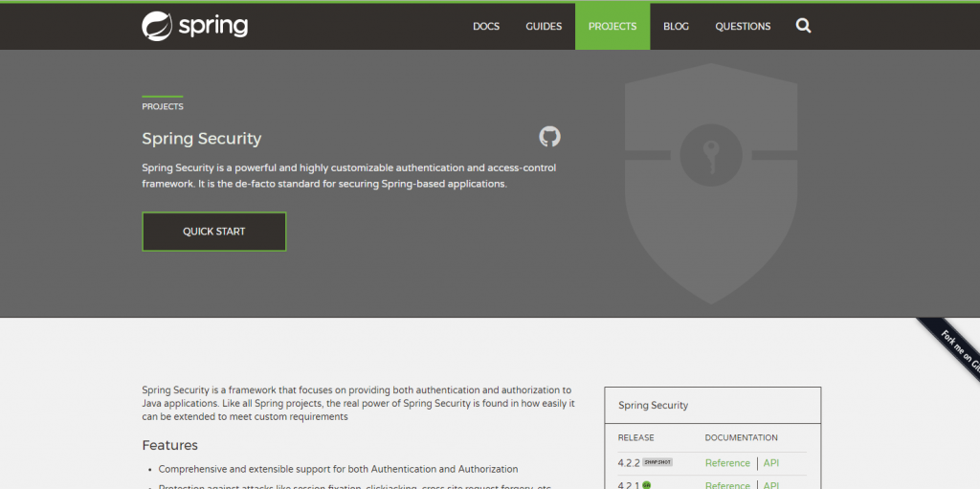Select the PROJECTS navigation tab
Screen dimensions: 980x489
612,27
